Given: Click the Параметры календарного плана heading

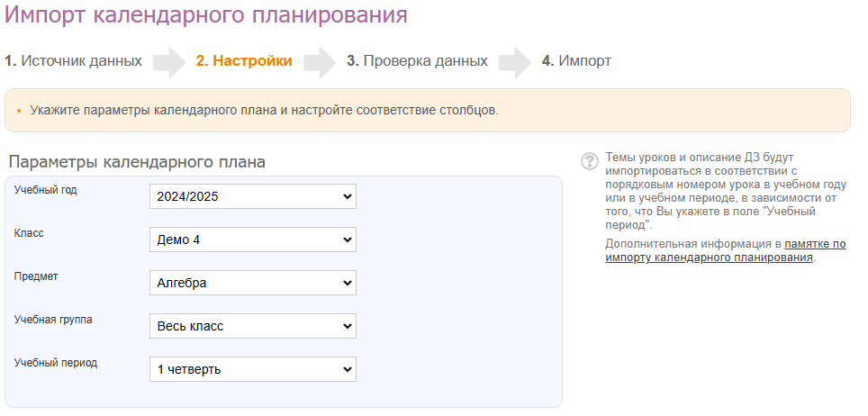Looking at the screenshot, I should point(137,163).
